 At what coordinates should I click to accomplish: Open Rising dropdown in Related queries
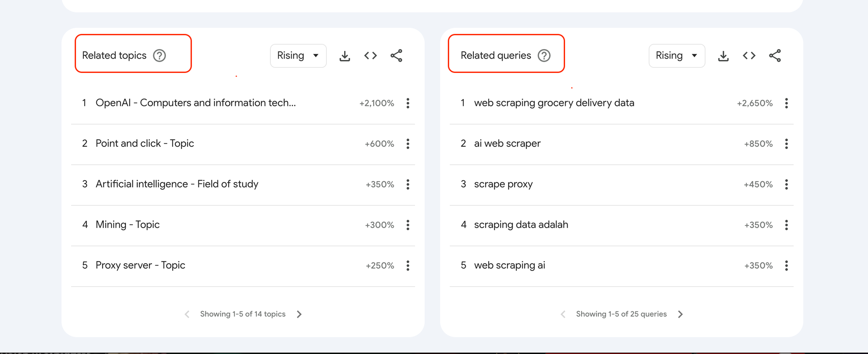click(x=677, y=56)
